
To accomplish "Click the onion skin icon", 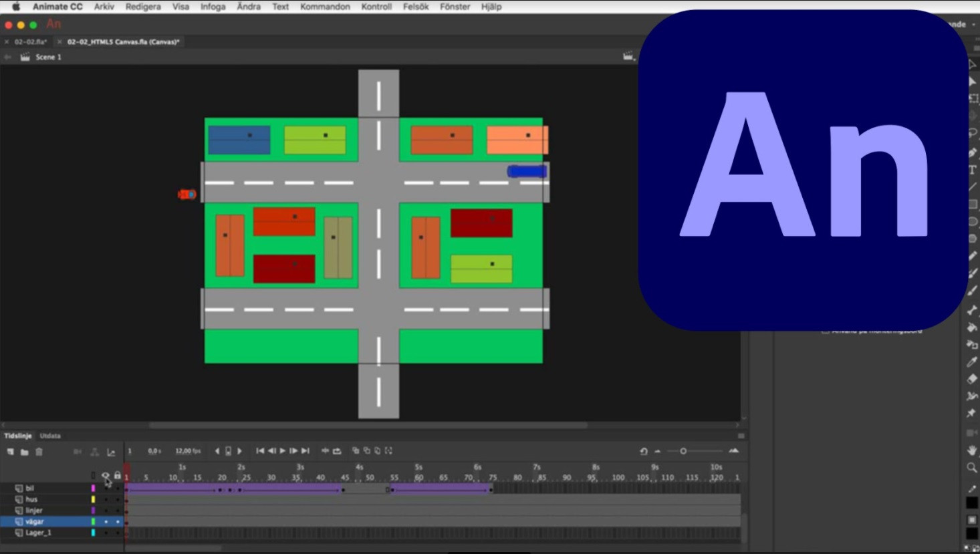I will tap(356, 451).
